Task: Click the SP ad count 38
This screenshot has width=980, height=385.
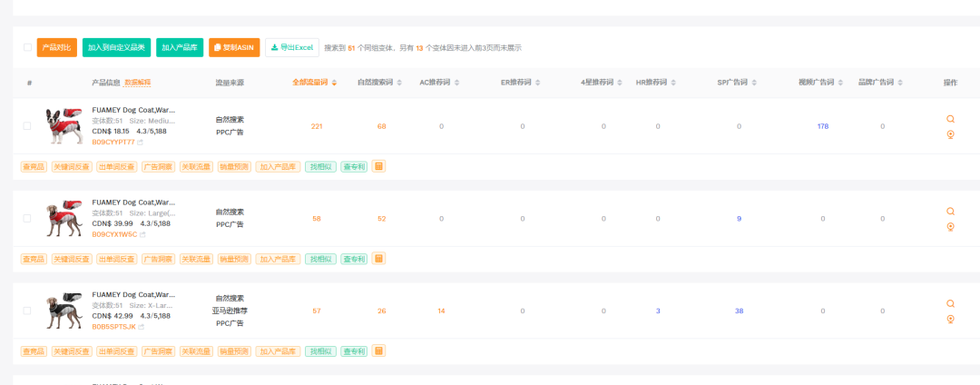Action: click(x=739, y=311)
